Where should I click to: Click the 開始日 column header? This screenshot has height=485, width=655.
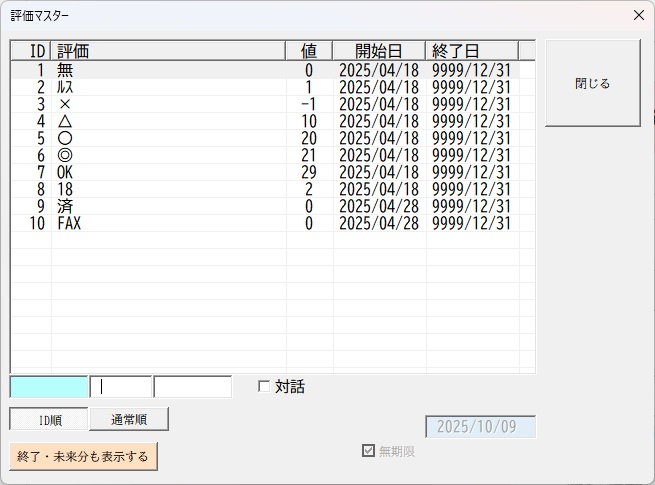(x=379, y=51)
